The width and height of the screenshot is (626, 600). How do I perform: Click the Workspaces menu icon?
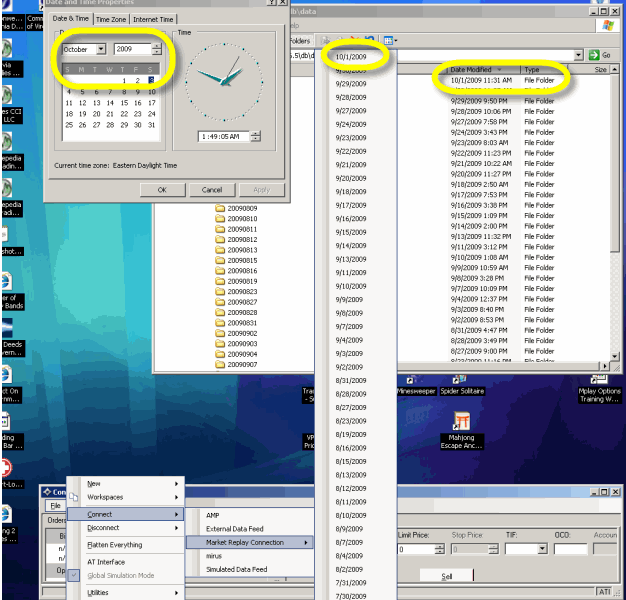click(73, 497)
